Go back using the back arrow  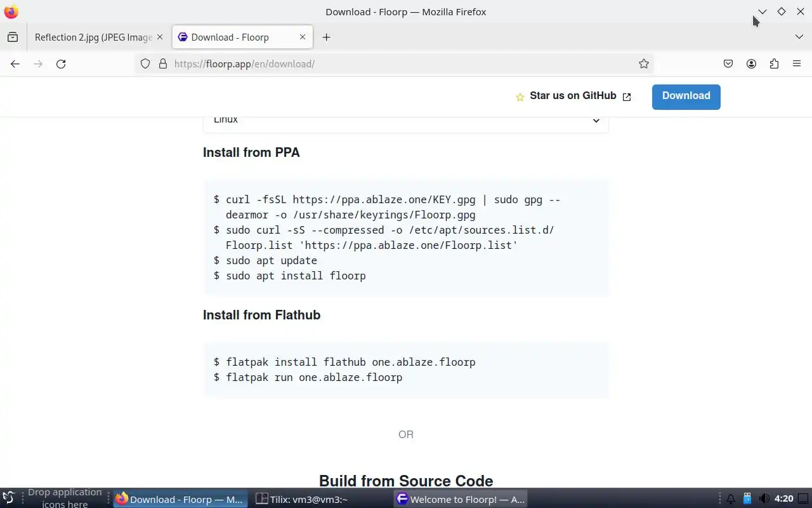pyautogui.click(x=15, y=63)
